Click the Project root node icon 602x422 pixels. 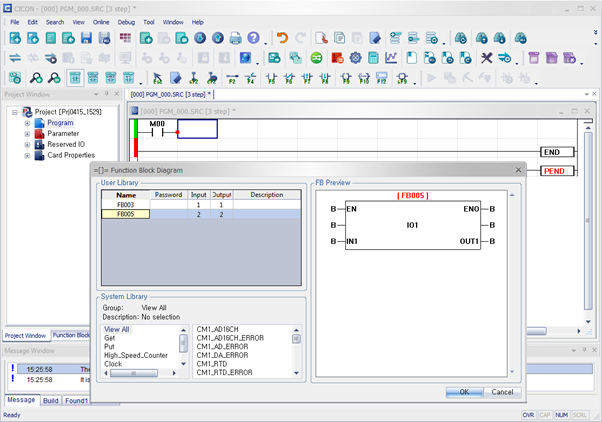27,112
